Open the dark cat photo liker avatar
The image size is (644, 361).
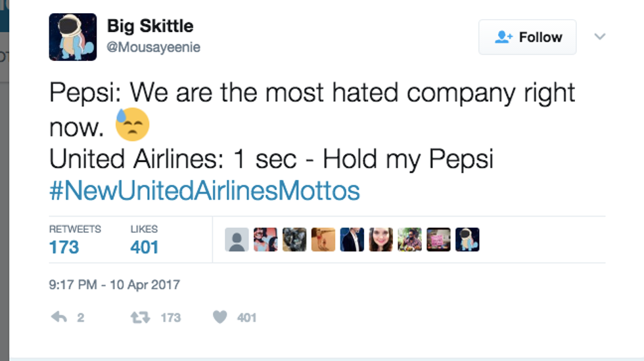294,240
